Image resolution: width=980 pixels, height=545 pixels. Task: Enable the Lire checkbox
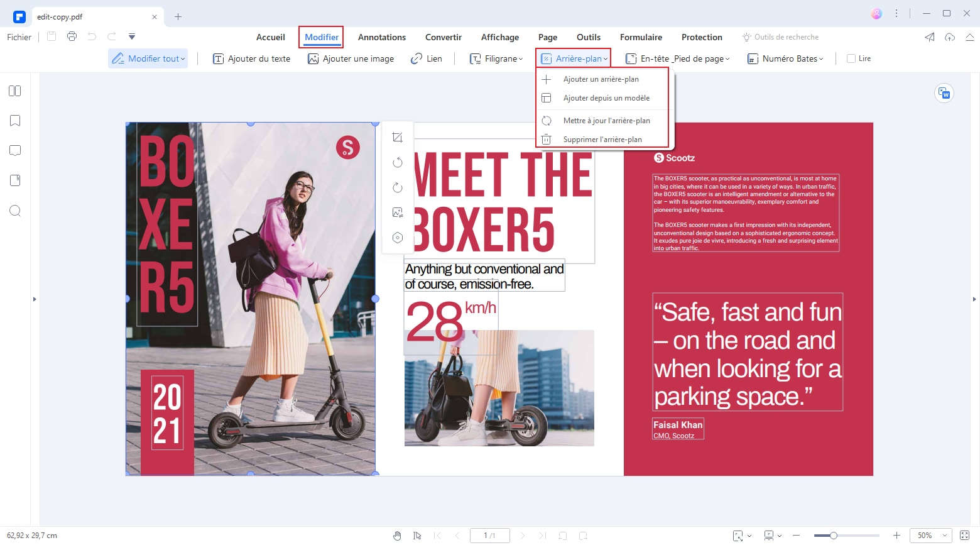click(851, 58)
